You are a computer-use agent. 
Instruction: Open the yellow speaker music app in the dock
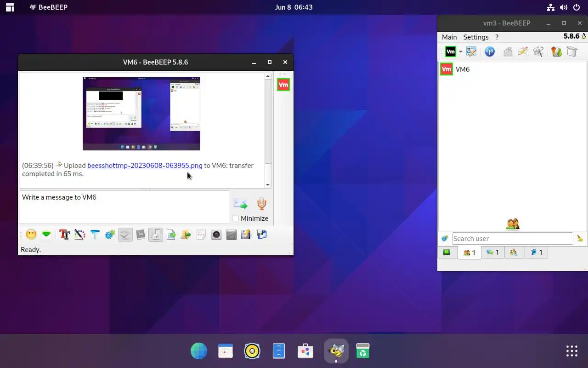[252, 351]
